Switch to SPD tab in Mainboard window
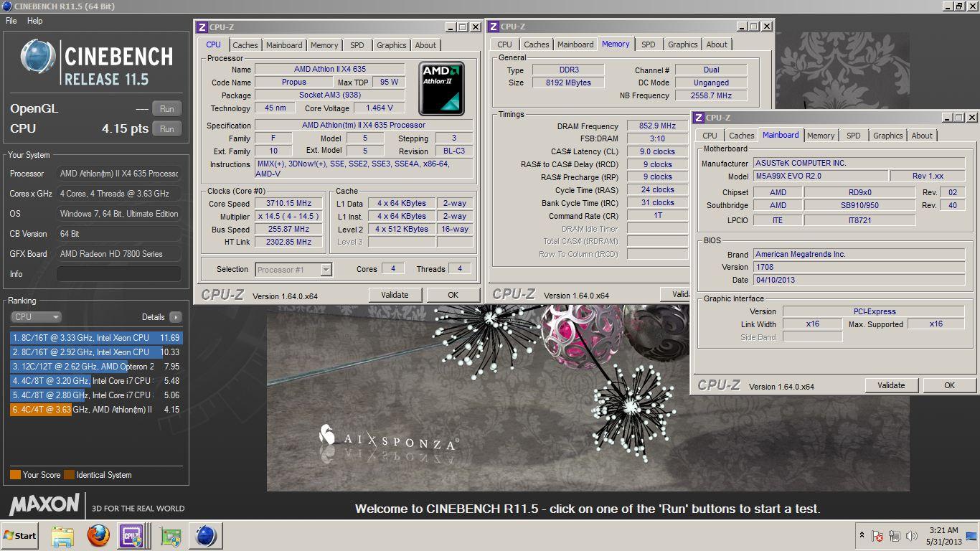This screenshot has width=980, height=551. 853,136
